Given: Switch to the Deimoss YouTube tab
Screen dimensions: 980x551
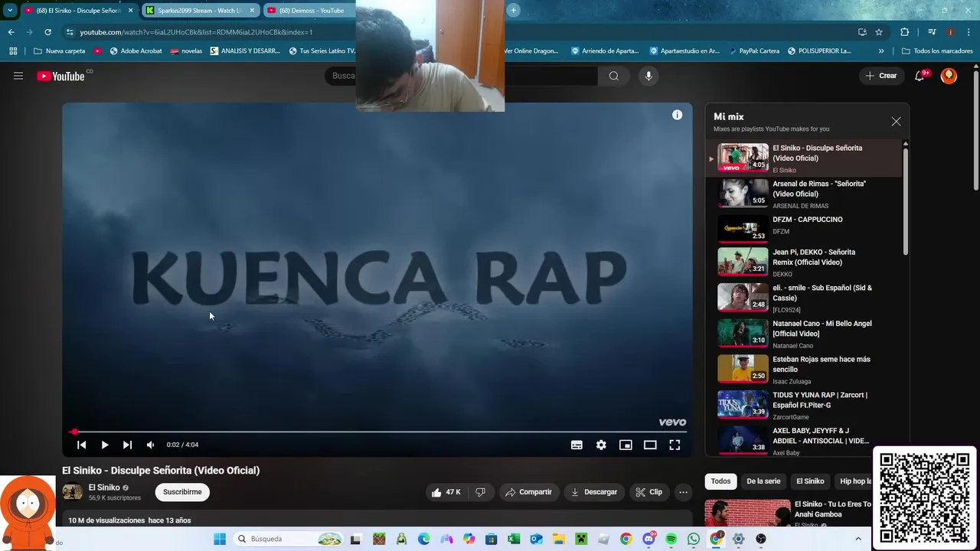Looking at the screenshot, I should 310,11.
